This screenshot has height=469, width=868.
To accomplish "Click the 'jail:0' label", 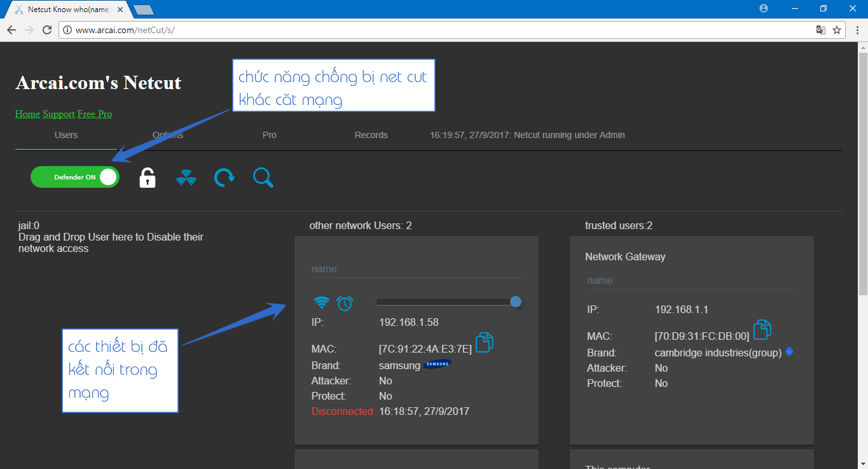I will [x=29, y=225].
